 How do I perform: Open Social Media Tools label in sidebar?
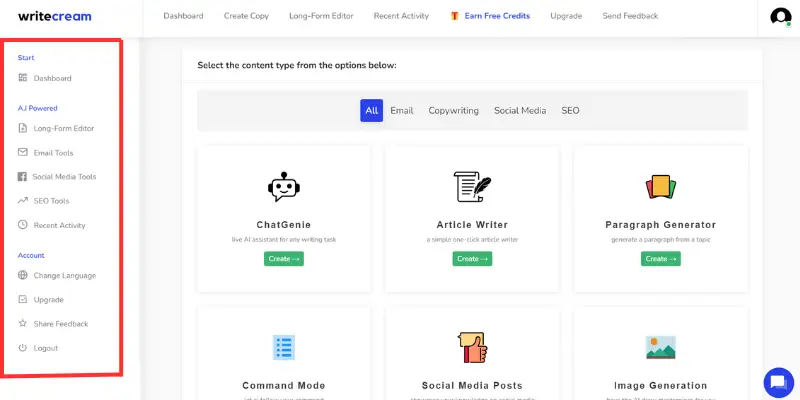coord(64,177)
